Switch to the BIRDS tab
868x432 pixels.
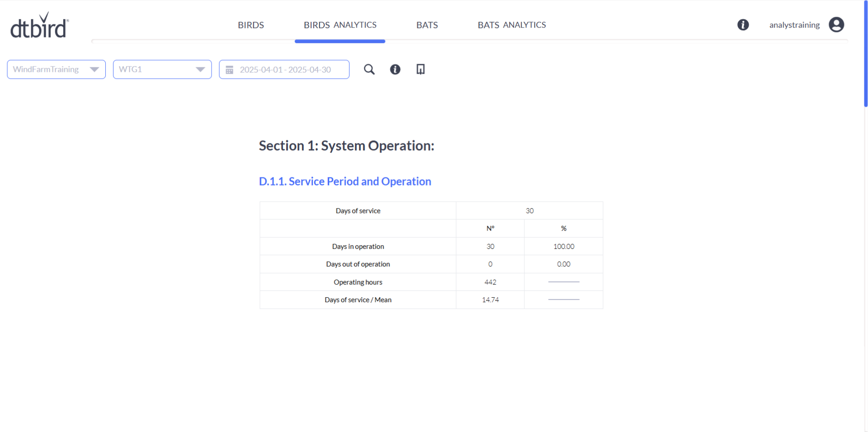(251, 25)
